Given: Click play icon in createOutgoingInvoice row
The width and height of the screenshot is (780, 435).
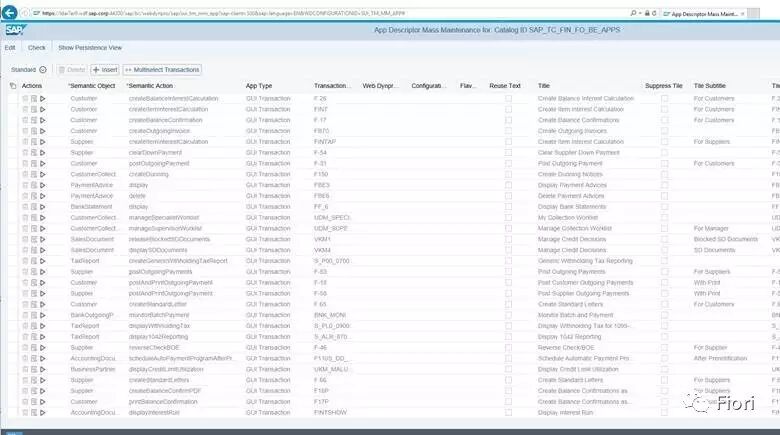Looking at the screenshot, I should tap(43, 131).
